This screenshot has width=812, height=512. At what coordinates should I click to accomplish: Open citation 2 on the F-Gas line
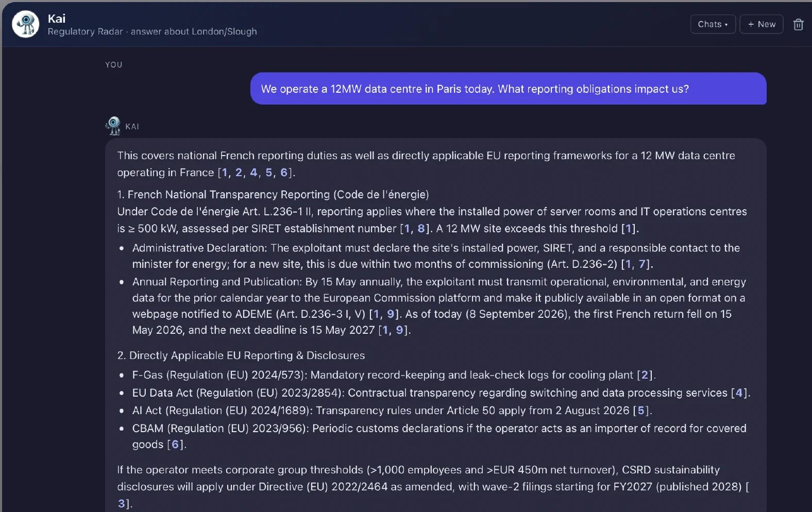click(x=645, y=375)
